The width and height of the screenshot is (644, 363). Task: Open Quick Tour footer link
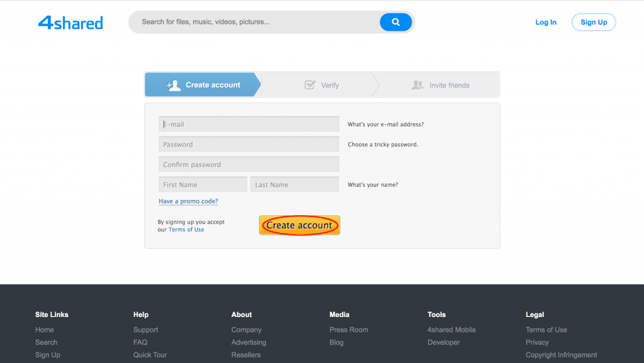(150, 355)
